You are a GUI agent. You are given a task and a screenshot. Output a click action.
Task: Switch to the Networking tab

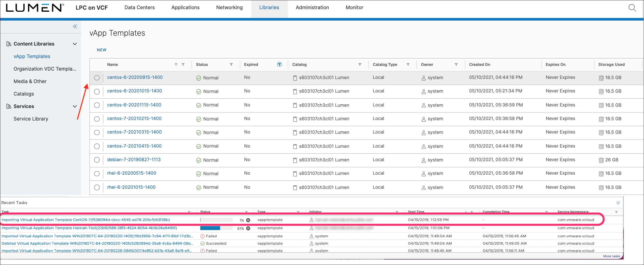coord(229,8)
